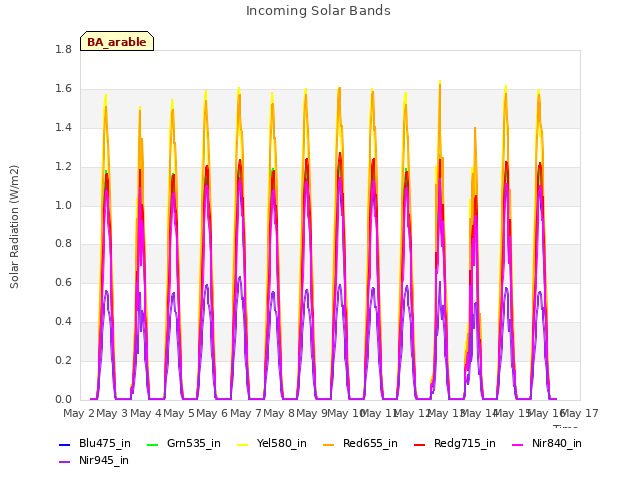
Task: Click the 0.8 y-axis tick label
Action: click(x=63, y=244)
